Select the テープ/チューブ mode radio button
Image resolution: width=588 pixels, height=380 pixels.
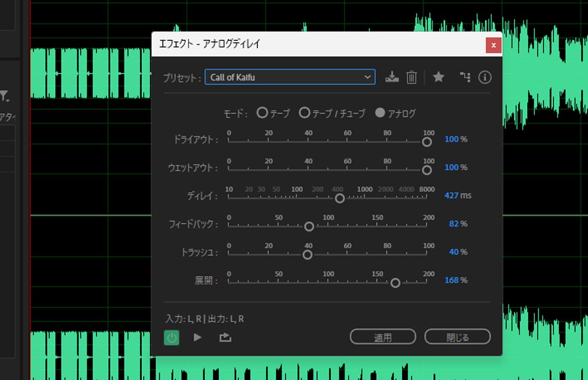[304, 113]
